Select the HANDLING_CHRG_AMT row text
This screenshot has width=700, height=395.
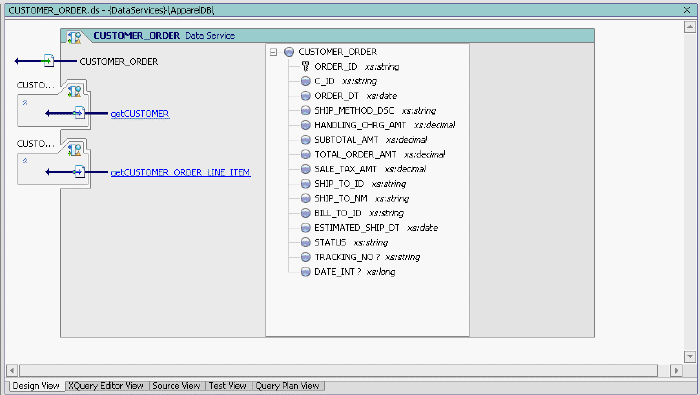click(384, 125)
